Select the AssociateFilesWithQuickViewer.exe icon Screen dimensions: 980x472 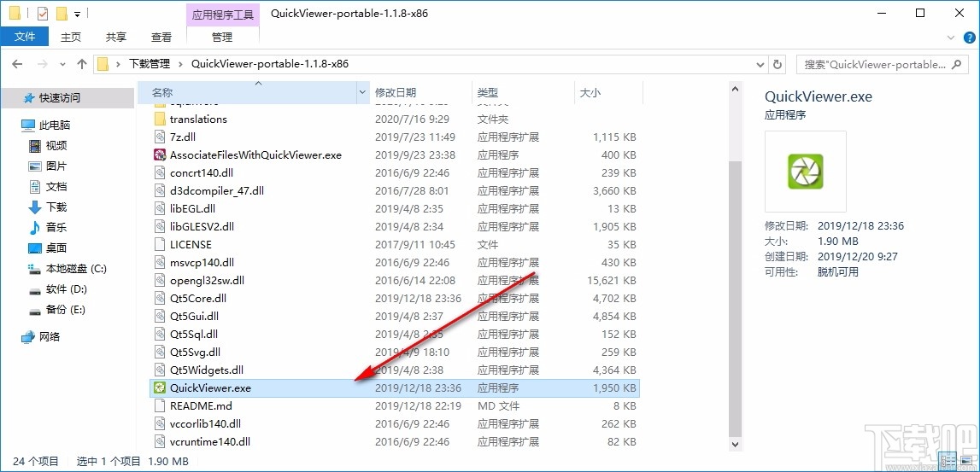coord(160,154)
